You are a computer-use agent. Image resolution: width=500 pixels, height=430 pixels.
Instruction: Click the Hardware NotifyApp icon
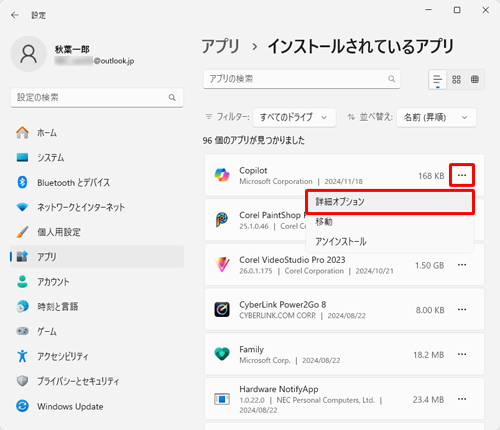[222, 399]
